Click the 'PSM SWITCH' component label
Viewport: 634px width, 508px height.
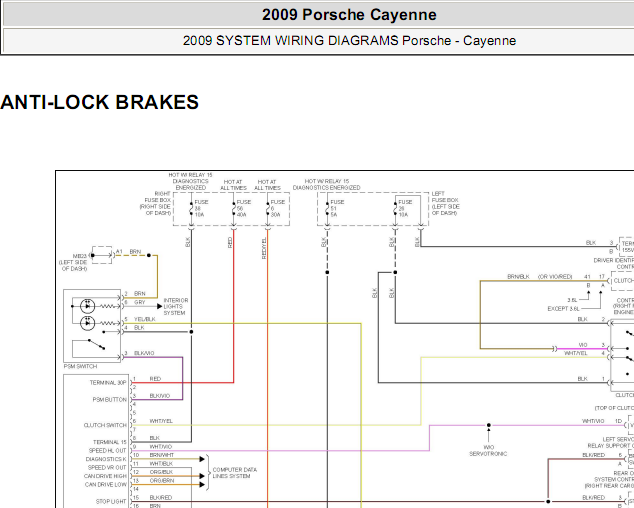pos(80,366)
